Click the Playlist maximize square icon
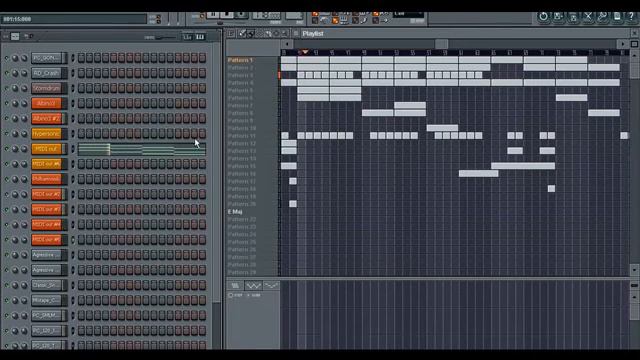Screen dimensions: 640x360 [634, 44]
